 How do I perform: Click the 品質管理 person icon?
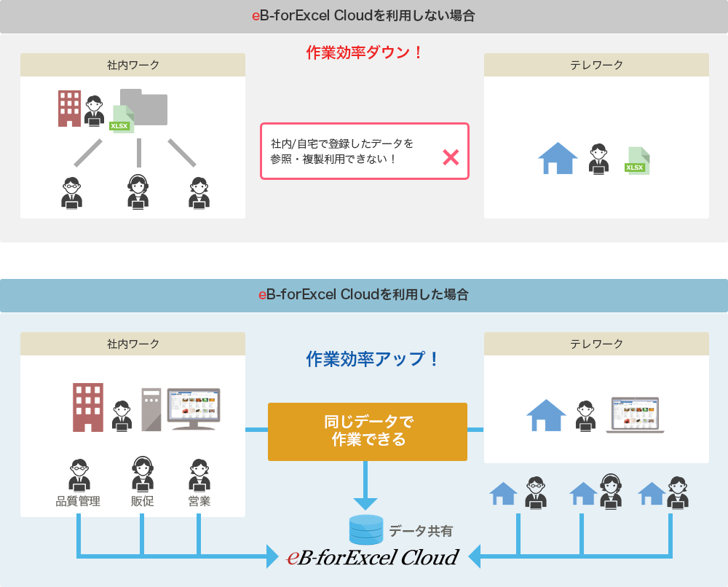[79, 475]
